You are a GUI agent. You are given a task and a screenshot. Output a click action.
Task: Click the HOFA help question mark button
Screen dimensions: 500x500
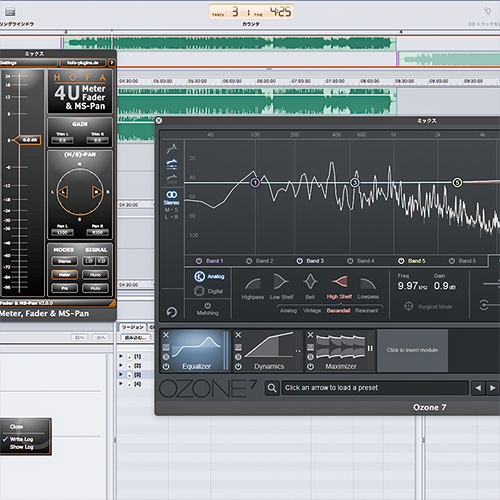[x=112, y=63]
